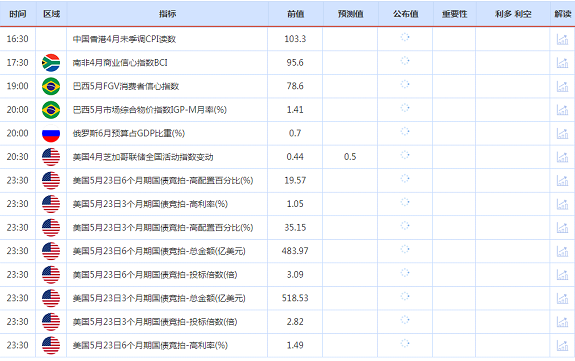The image size is (575, 361).
Task: Click US flag beside 6个月期国债竞拍-高配置百分比
Action: point(51,180)
